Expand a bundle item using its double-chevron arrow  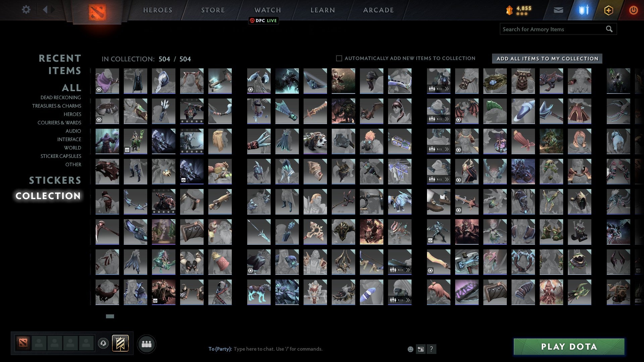pyautogui.click(x=446, y=89)
